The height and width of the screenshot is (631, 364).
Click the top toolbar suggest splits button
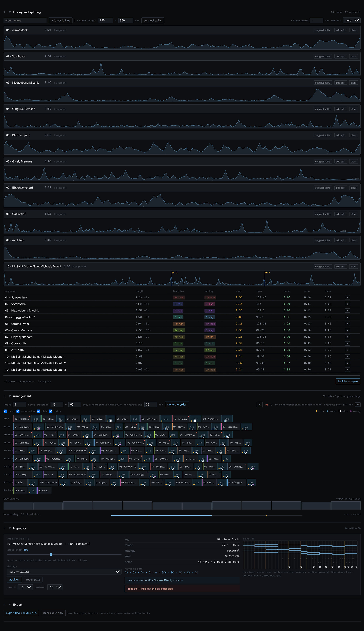[x=153, y=21]
